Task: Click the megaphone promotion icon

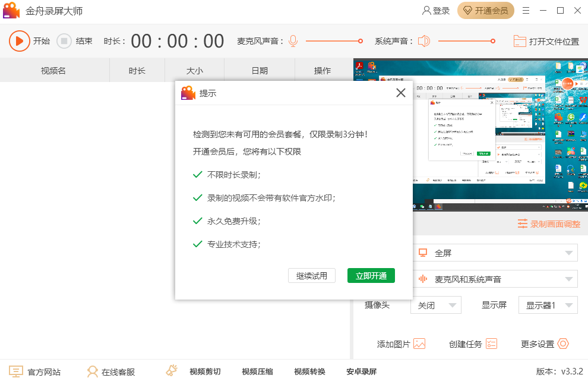Action: [x=172, y=370]
